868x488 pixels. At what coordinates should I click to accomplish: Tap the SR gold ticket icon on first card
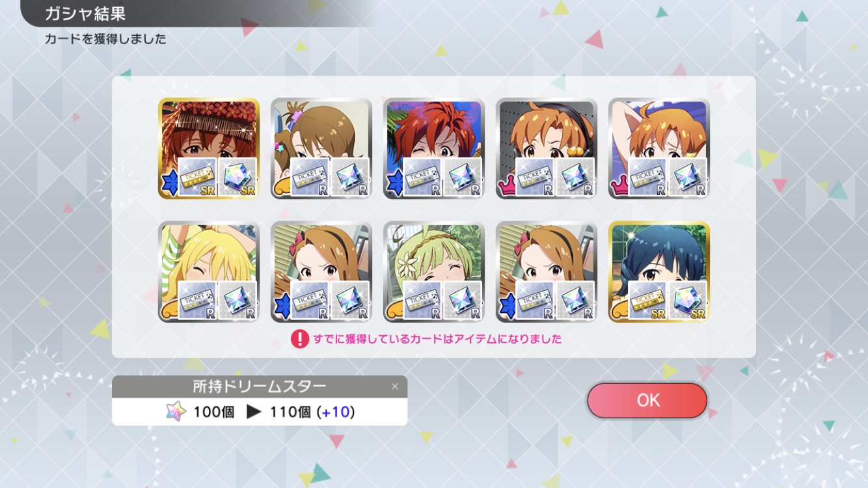pyautogui.click(x=197, y=177)
